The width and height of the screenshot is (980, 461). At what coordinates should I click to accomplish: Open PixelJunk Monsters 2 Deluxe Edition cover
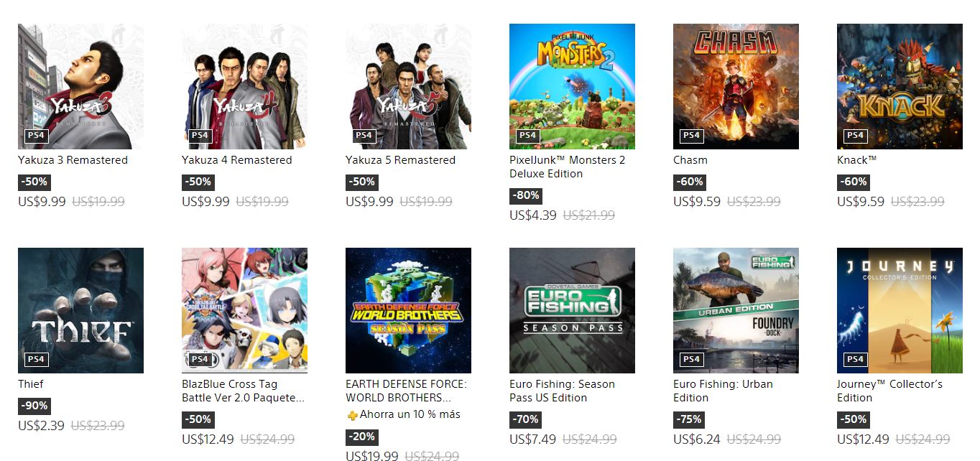(x=572, y=86)
